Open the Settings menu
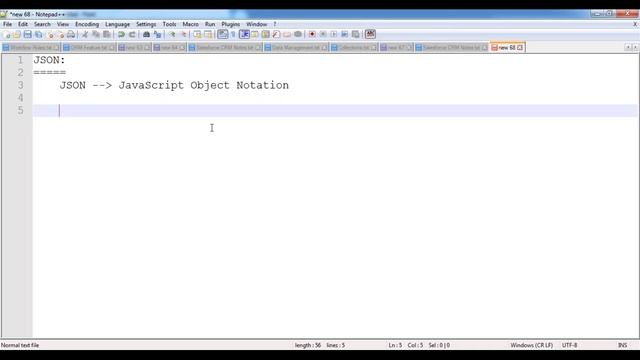The height and width of the screenshot is (360, 640). point(146,24)
